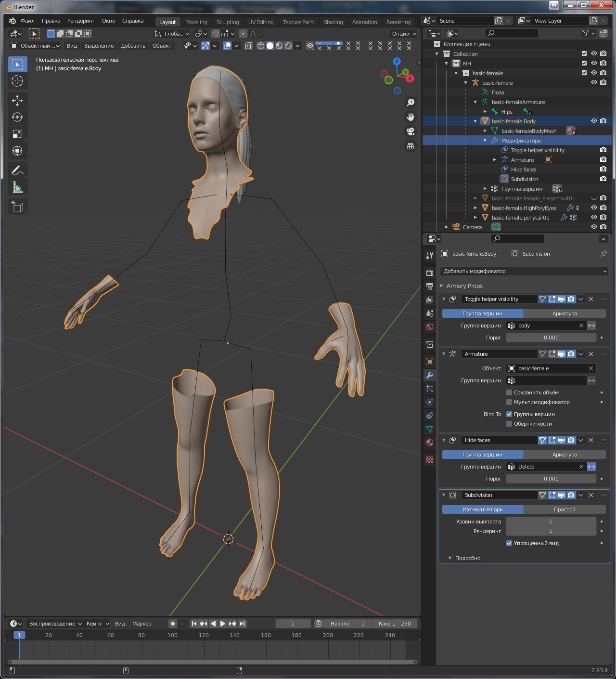Toggle eye for basic-female.HighPolyEyes
616x679 pixels.
click(x=594, y=208)
